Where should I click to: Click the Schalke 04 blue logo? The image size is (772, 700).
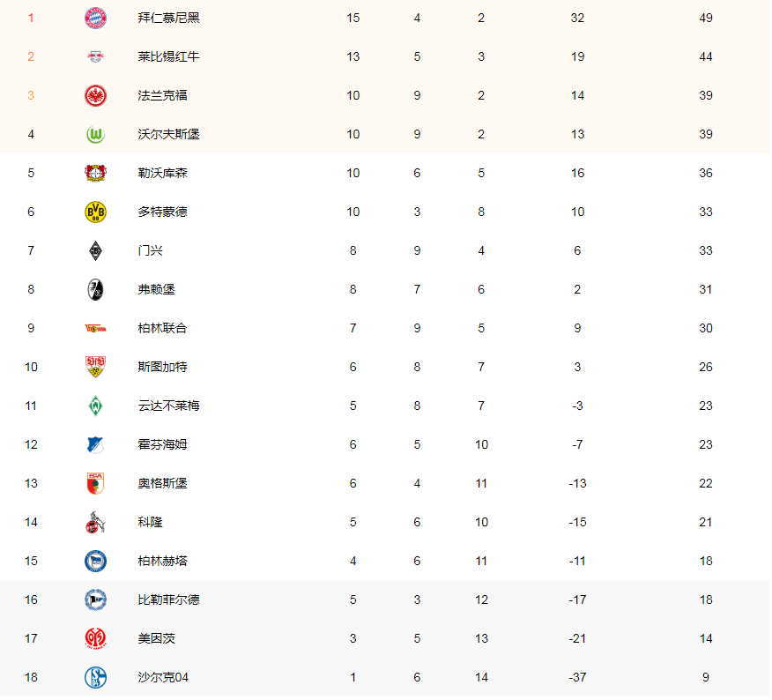tap(95, 677)
